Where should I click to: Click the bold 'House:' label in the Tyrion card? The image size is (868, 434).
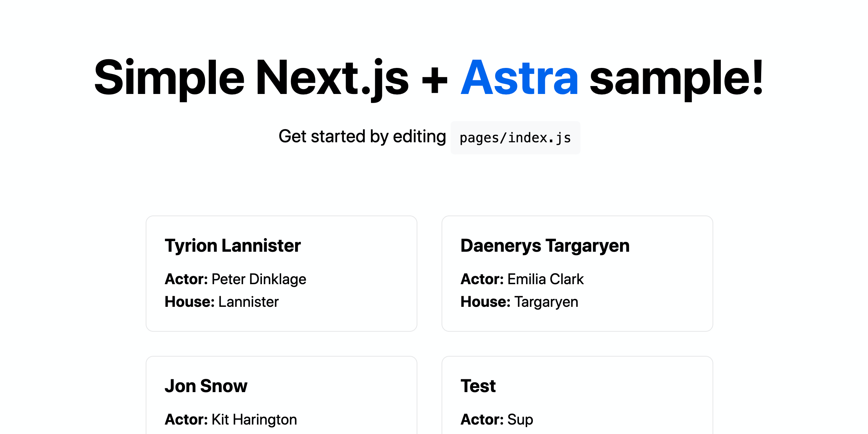tap(189, 302)
